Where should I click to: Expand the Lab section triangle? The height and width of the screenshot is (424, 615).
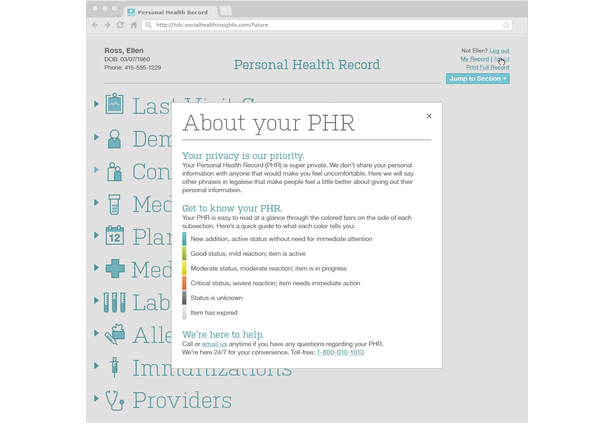pos(96,300)
